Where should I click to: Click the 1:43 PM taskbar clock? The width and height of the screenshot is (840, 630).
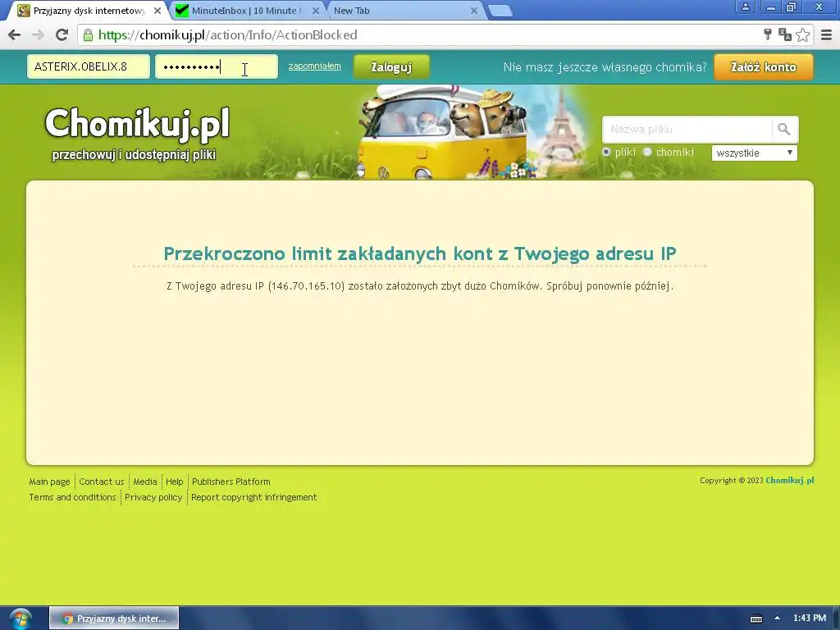click(810, 619)
